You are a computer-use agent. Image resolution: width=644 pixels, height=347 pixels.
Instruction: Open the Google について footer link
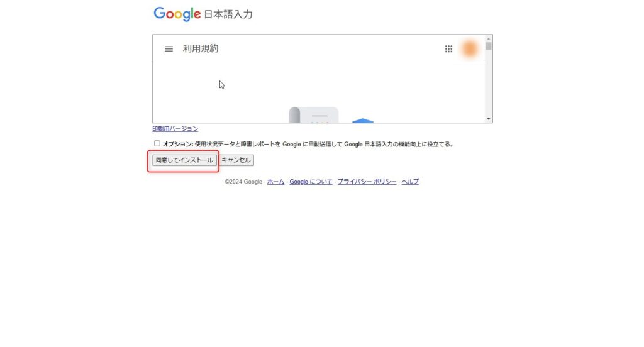311,182
